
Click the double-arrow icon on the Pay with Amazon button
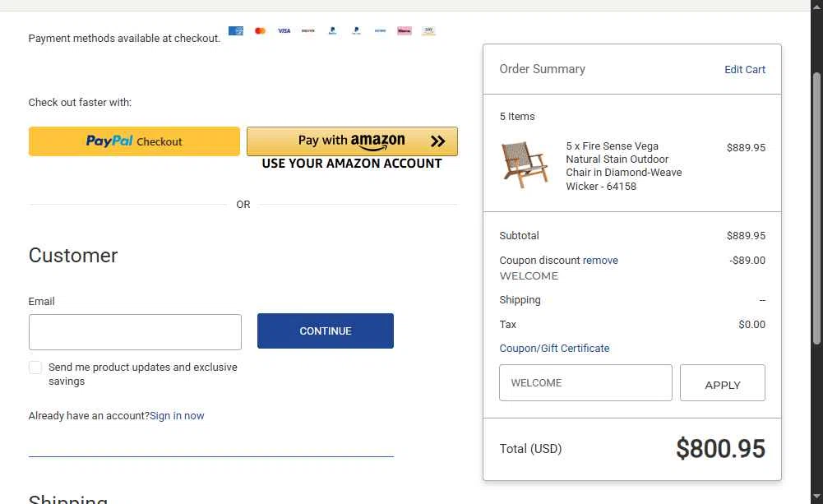click(437, 141)
